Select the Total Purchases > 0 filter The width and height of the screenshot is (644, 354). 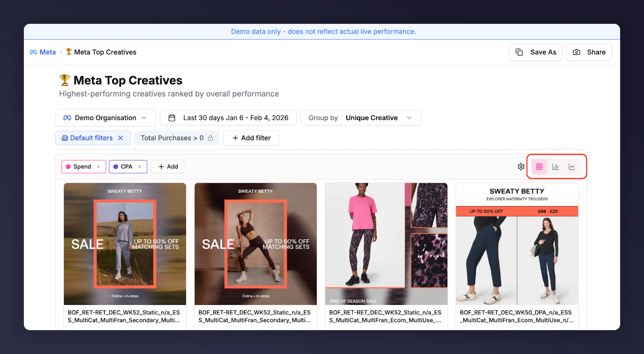[x=177, y=138]
